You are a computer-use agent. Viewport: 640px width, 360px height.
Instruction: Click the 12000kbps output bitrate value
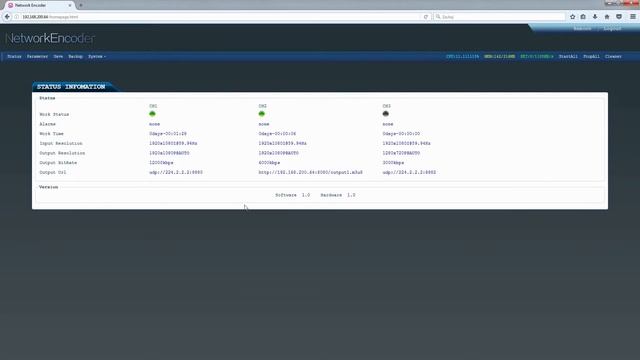(161, 162)
